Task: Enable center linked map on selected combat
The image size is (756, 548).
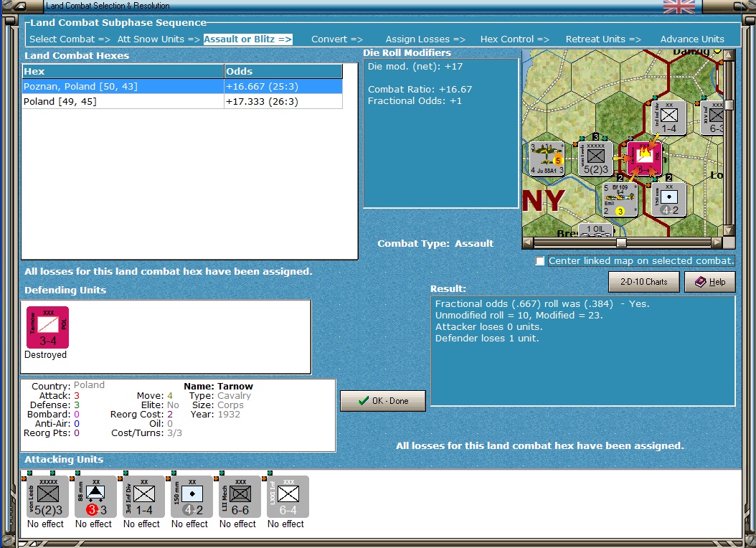Action: coord(540,261)
